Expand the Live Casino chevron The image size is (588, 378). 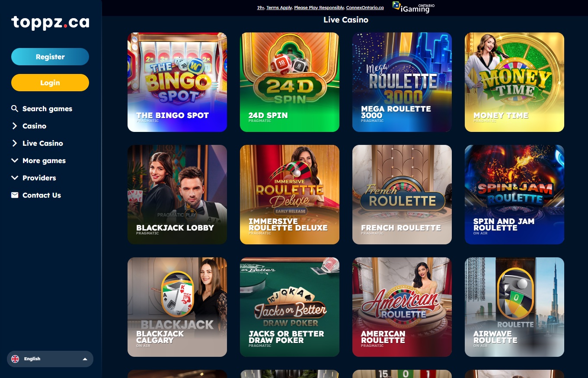[x=15, y=143]
